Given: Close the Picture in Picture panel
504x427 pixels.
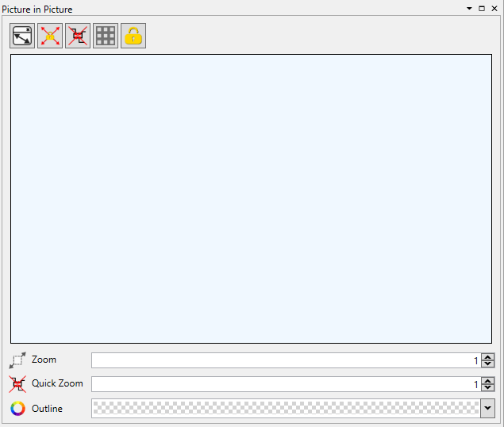Looking at the screenshot, I should pos(494,8).
